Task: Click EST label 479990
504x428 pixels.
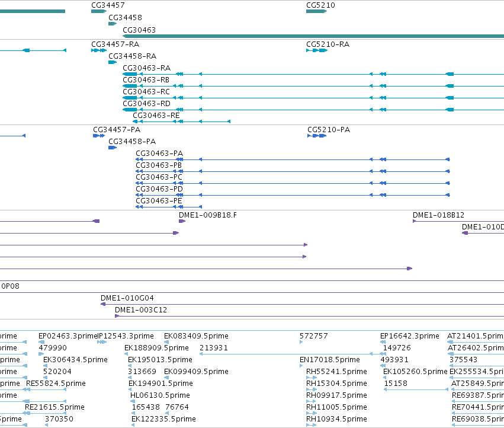Action: (x=53, y=348)
